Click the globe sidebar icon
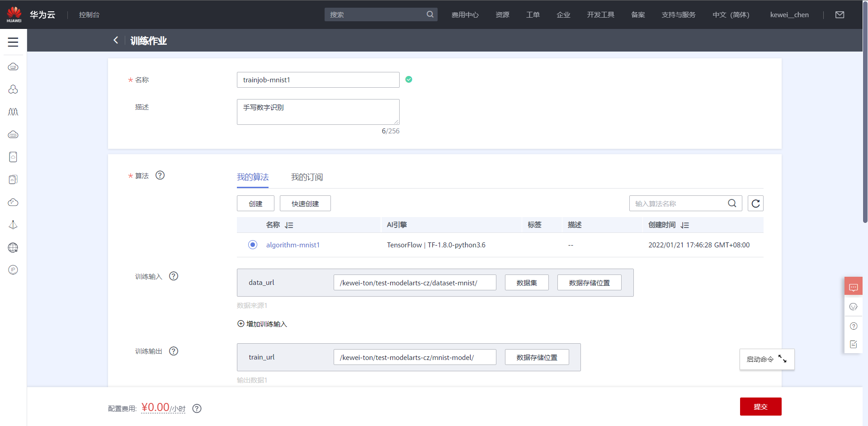The height and width of the screenshot is (426, 868). [x=13, y=247]
